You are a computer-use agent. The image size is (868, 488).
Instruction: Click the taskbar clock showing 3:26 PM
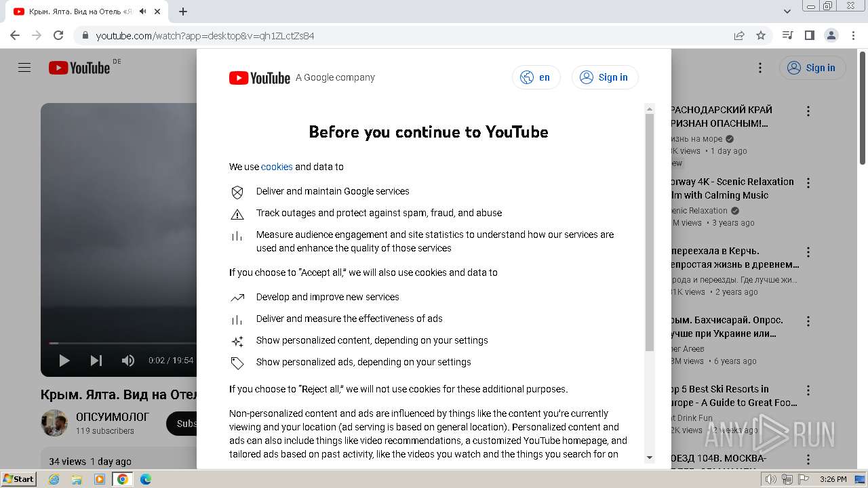pyautogui.click(x=833, y=479)
